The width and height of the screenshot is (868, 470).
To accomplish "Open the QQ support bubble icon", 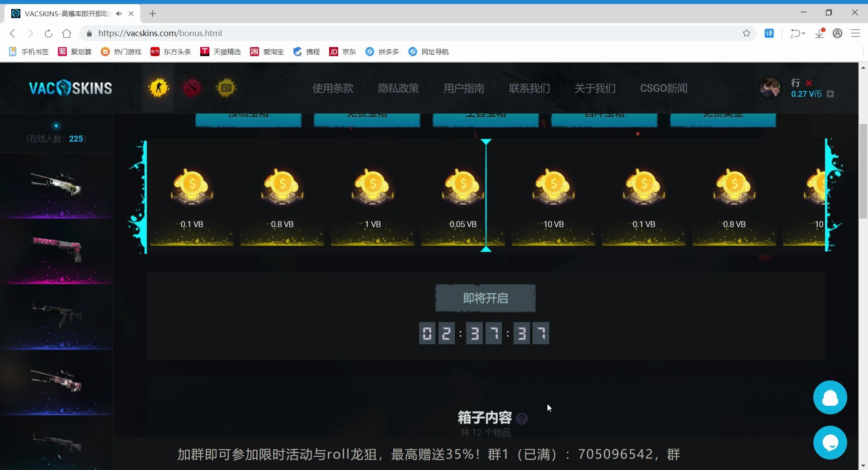I will [830, 398].
